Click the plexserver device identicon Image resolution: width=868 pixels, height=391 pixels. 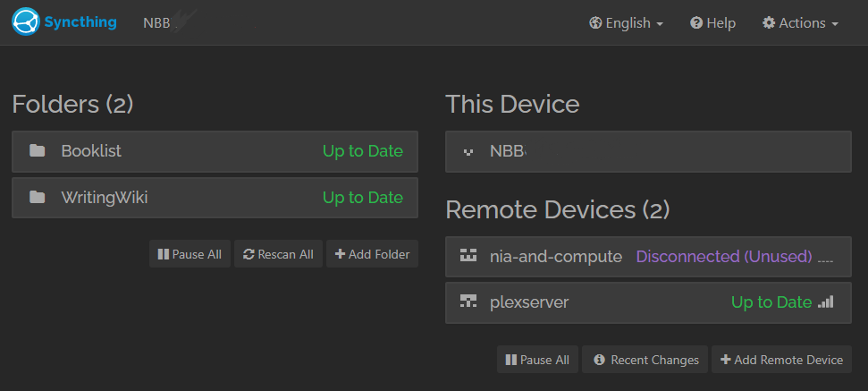(x=468, y=302)
